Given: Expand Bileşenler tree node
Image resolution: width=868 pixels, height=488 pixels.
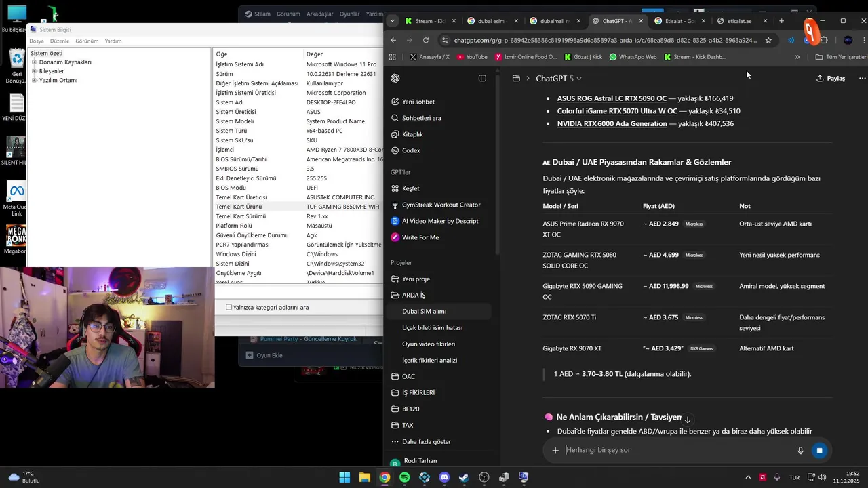Looking at the screenshot, I should tap(34, 71).
